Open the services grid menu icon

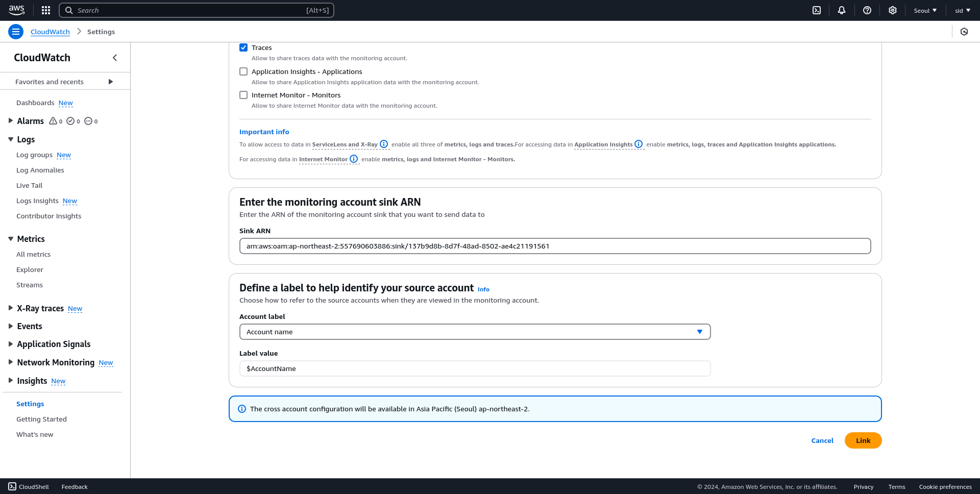click(46, 10)
